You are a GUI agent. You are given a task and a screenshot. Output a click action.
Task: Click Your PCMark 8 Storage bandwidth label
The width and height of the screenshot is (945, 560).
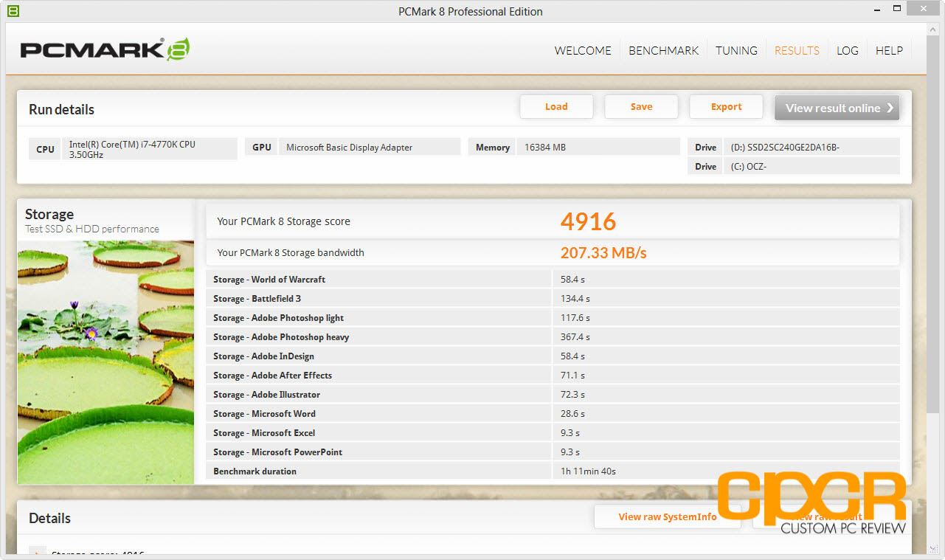pyautogui.click(x=291, y=252)
